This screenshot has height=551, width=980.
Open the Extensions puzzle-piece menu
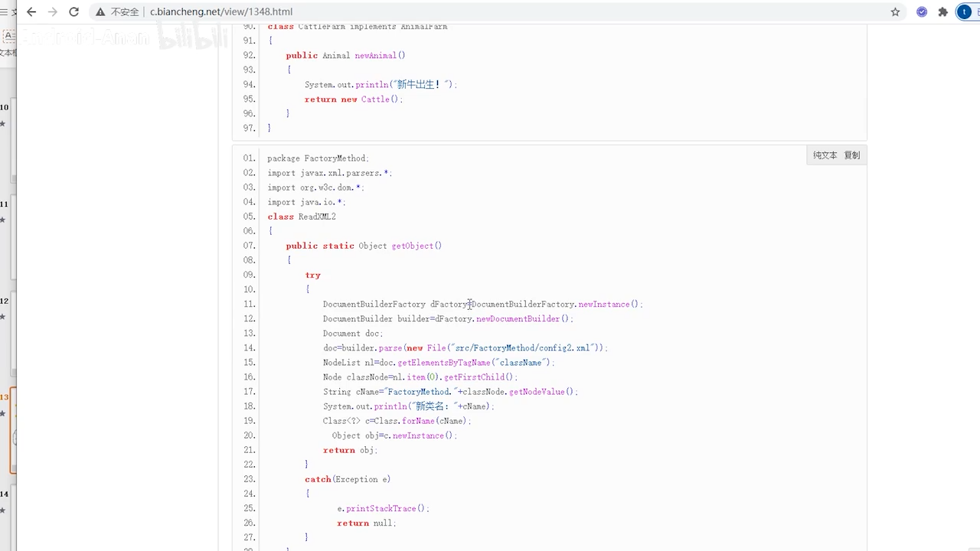pyautogui.click(x=942, y=11)
